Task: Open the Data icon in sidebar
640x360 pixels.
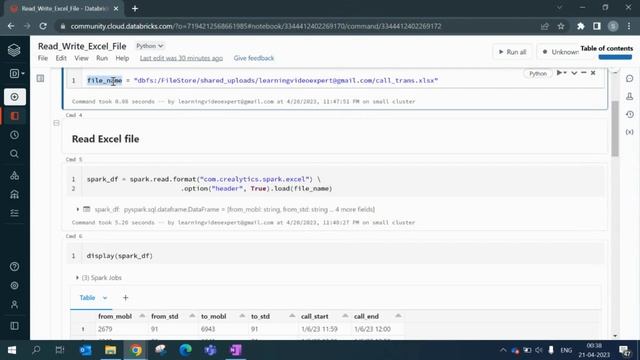Action: pyautogui.click(x=14, y=176)
